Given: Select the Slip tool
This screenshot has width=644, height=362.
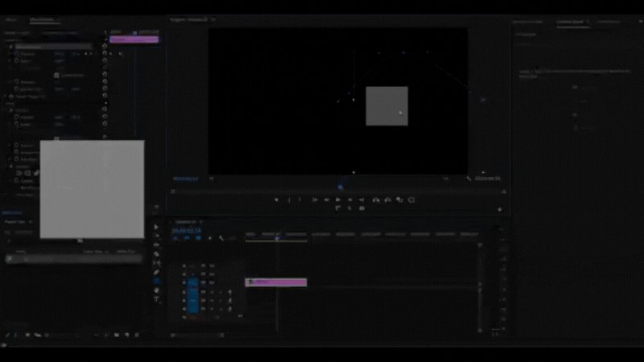Looking at the screenshot, I should click(x=156, y=263).
